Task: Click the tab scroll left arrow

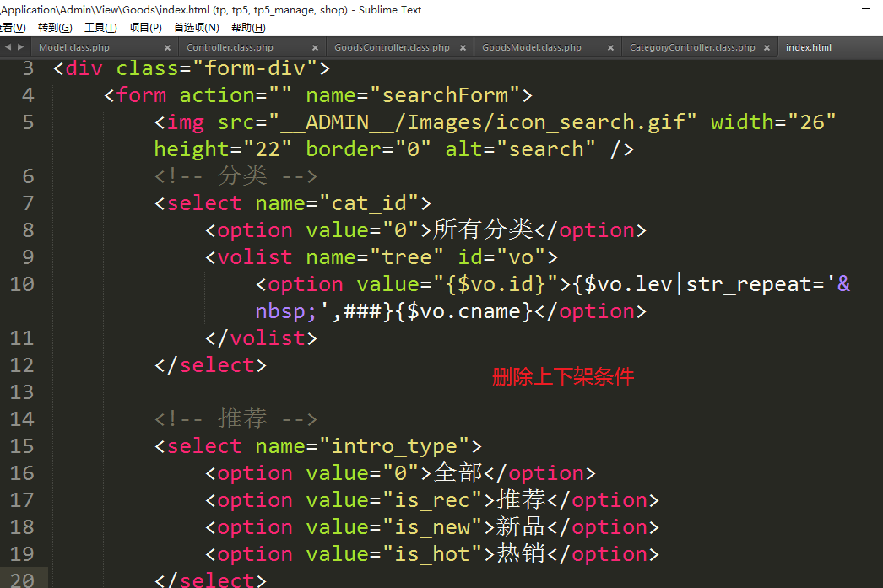Action: (8, 47)
